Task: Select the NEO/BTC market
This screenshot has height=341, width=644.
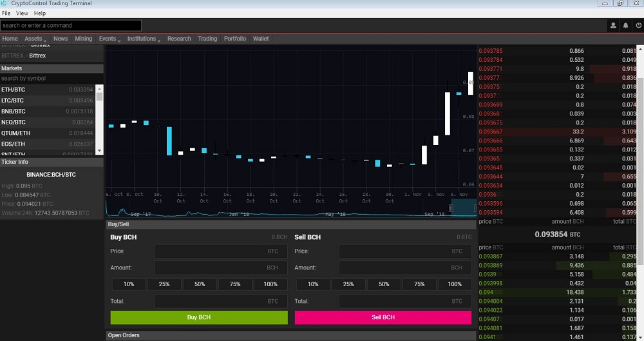Action: [47, 122]
